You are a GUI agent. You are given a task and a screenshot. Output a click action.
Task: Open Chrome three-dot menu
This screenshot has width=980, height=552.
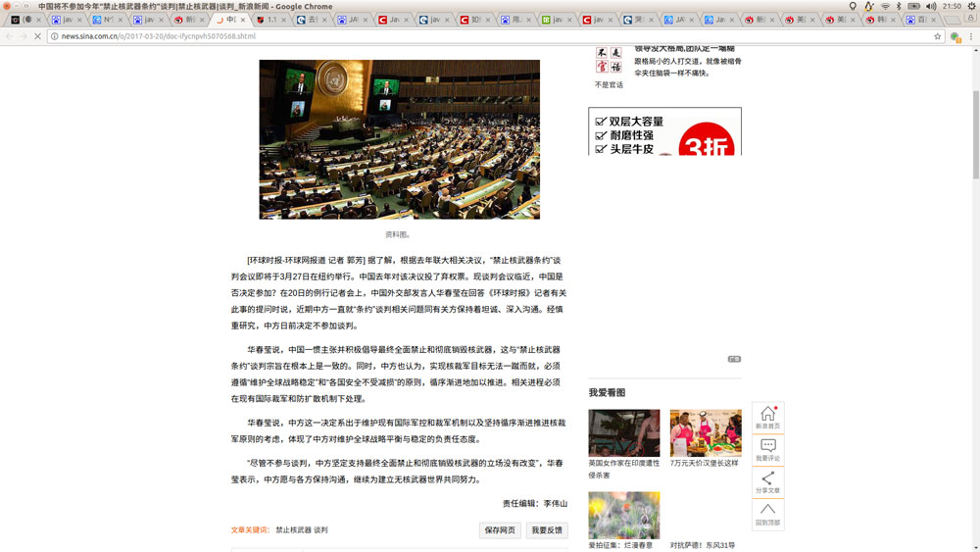tap(970, 36)
